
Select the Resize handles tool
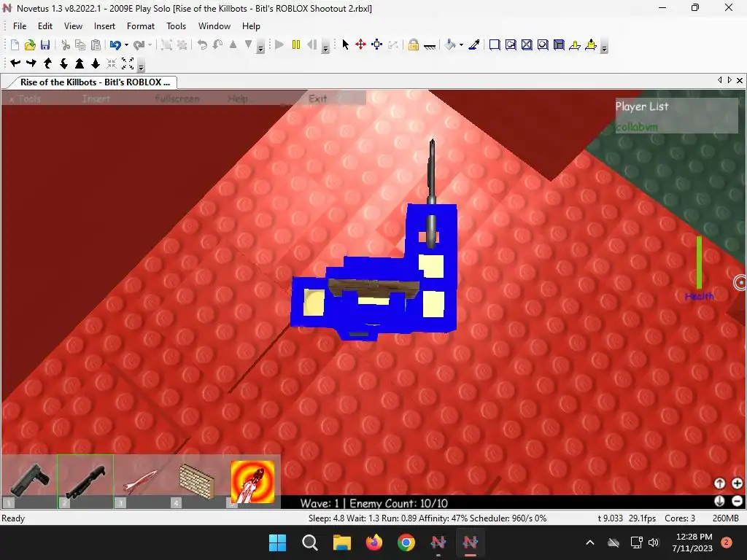[x=377, y=44]
